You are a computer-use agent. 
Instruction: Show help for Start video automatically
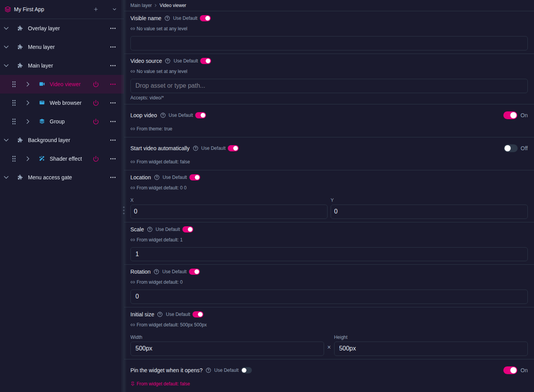click(x=196, y=148)
